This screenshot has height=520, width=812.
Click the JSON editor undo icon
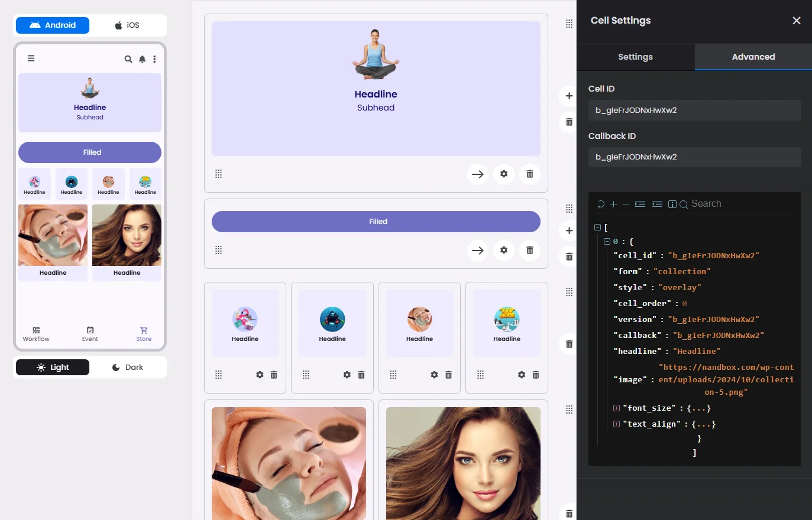coord(601,204)
